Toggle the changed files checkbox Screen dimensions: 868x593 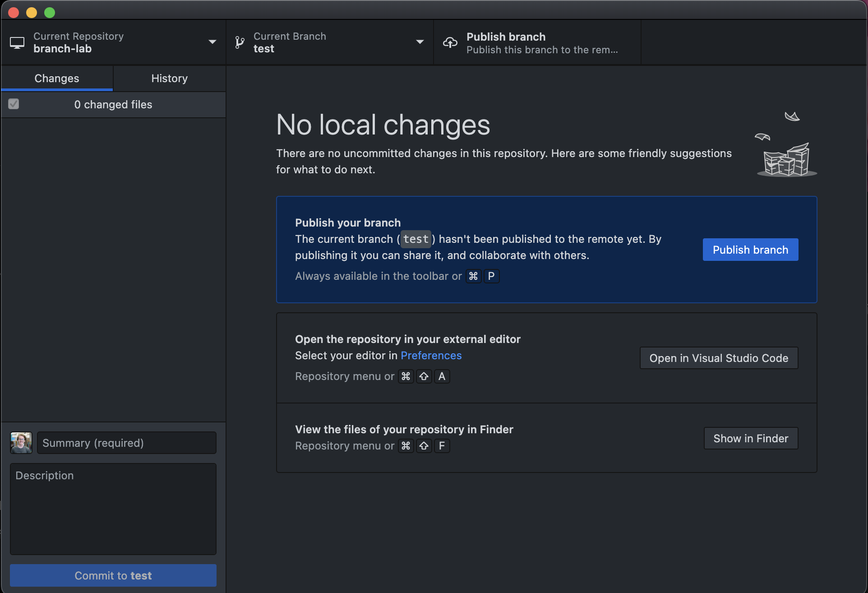[14, 104]
